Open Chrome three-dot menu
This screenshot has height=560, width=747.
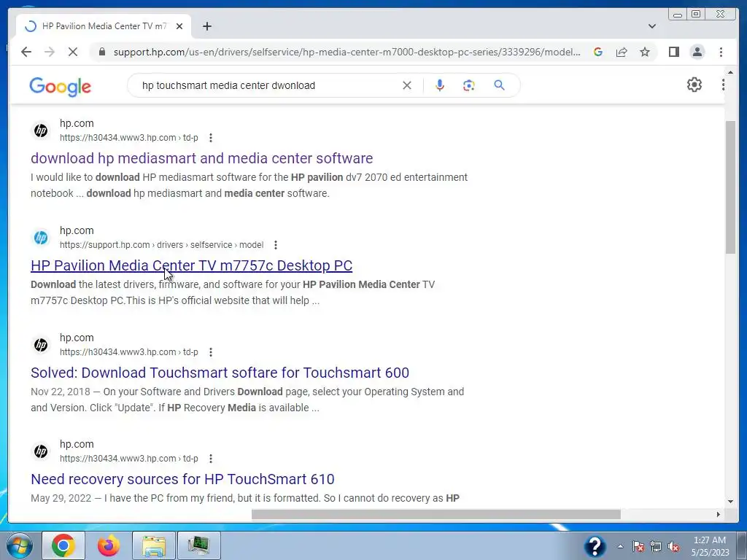click(x=721, y=52)
